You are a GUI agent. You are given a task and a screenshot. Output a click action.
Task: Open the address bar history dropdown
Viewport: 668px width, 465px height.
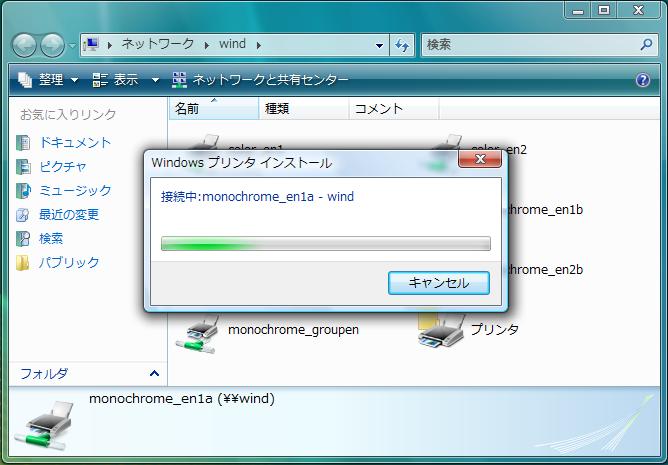coord(379,45)
